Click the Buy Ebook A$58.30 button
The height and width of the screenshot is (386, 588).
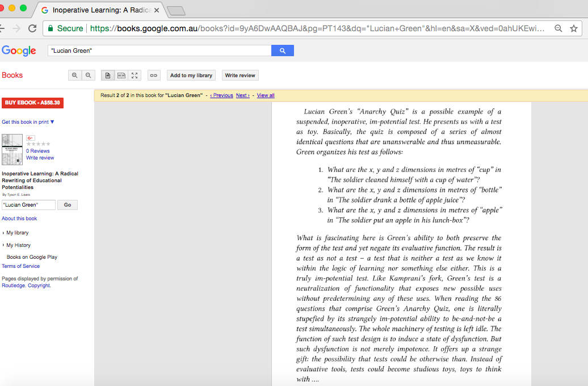[x=32, y=103]
